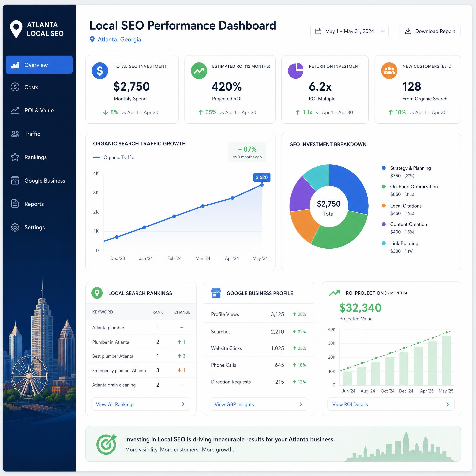Viewport: 476px width, 476px height.
Task: Click the 3,620 data point label on chart
Action: [x=262, y=177]
